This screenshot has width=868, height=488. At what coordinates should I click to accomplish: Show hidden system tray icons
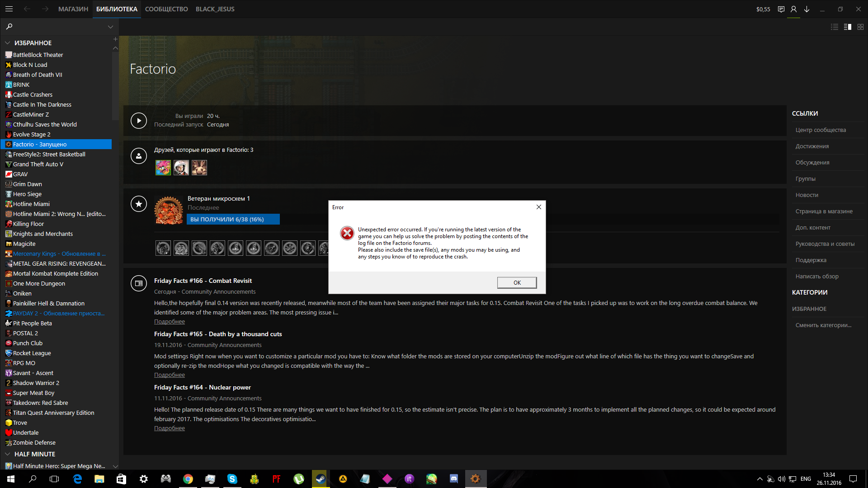pyautogui.click(x=760, y=479)
